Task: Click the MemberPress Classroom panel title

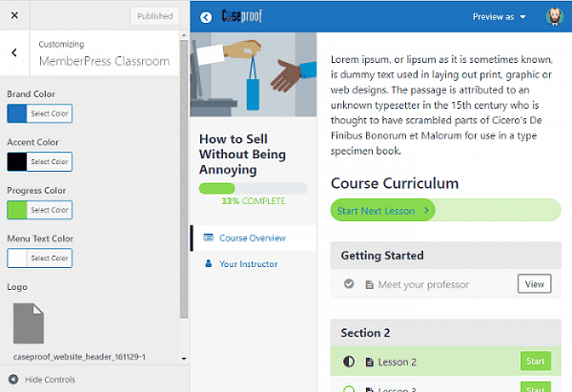Action: pos(104,61)
